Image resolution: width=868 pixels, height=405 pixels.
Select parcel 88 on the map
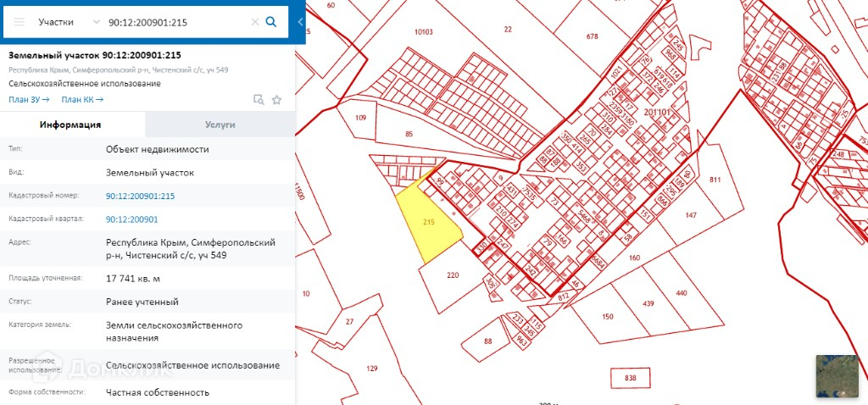coord(487,341)
